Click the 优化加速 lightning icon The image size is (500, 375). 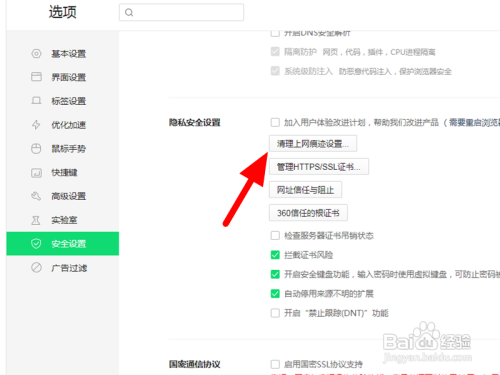pos(36,125)
